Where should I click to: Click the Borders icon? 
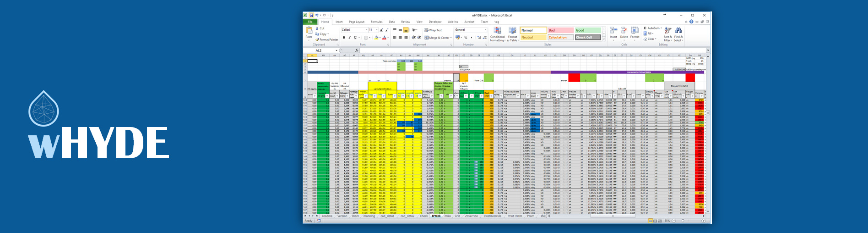[x=366, y=38]
